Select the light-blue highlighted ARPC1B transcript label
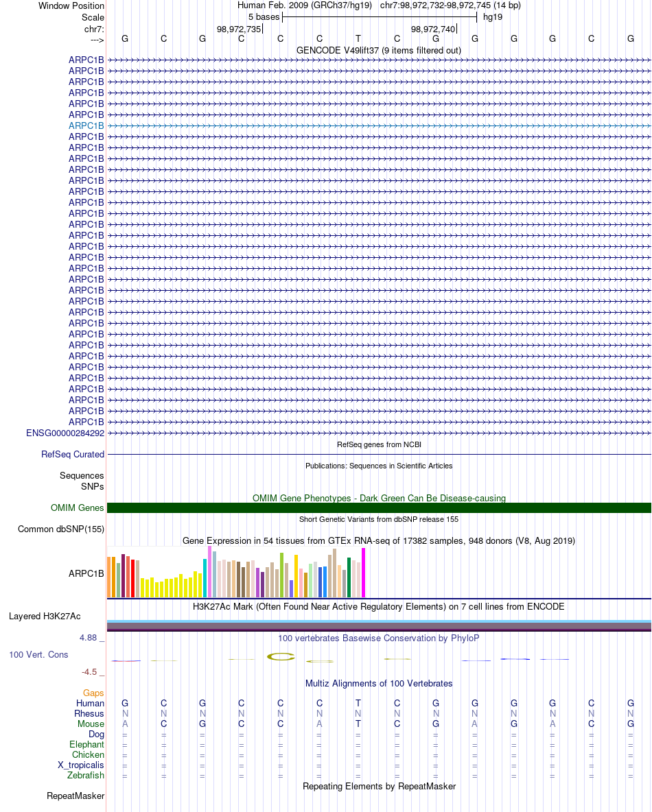This screenshot has height=812, width=652. point(86,126)
